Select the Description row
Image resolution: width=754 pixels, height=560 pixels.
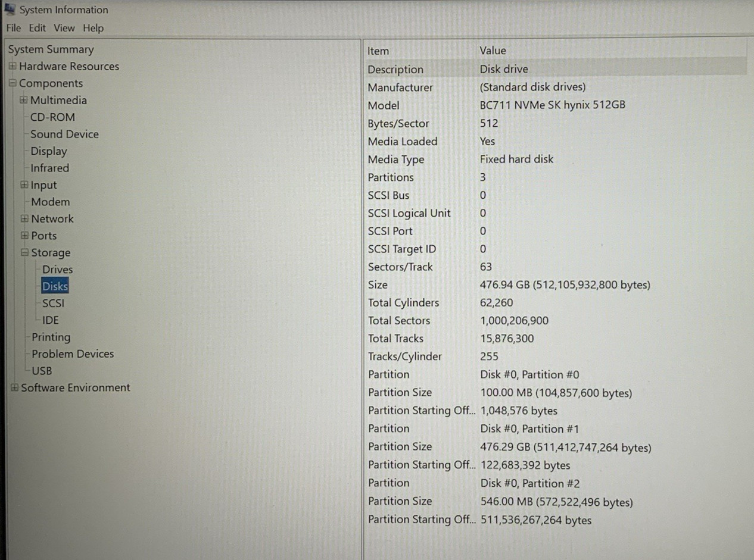tap(556, 69)
